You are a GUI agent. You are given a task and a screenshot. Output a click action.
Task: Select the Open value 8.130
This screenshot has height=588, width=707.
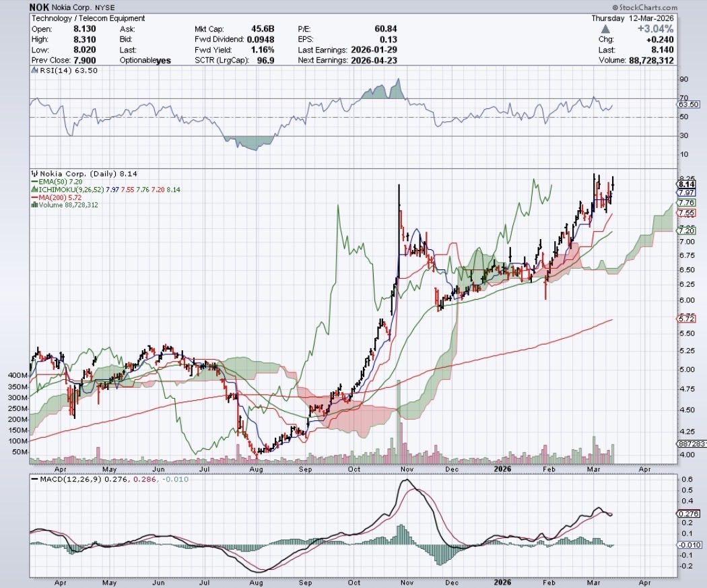click(x=84, y=29)
